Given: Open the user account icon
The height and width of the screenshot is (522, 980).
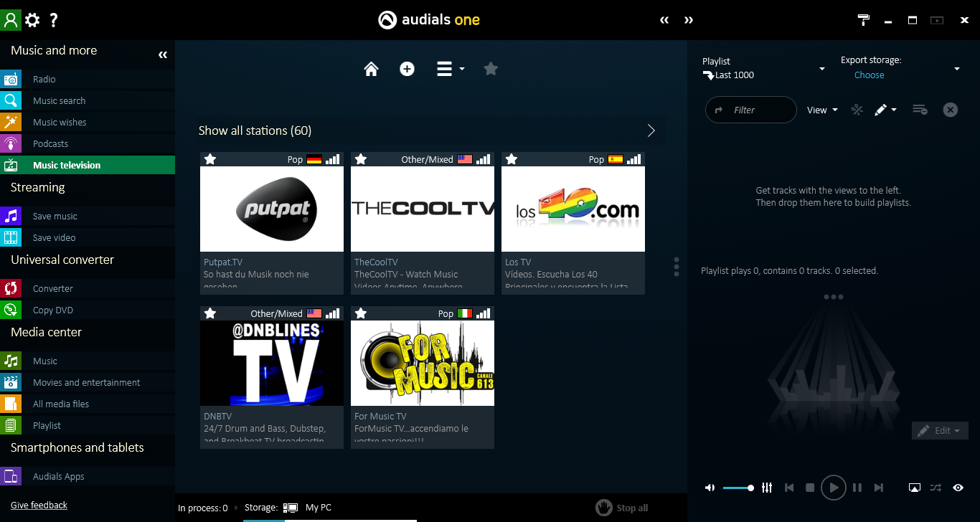Looking at the screenshot, I should (x=11, y=20).
